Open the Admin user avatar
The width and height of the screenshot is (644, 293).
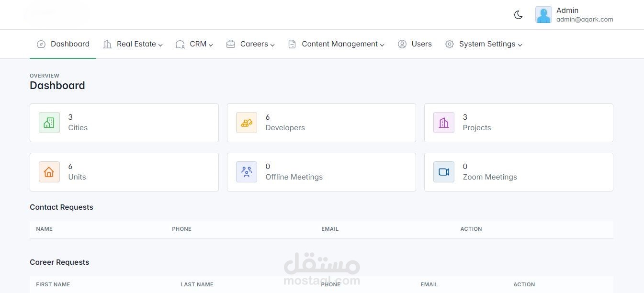point(543,15)
